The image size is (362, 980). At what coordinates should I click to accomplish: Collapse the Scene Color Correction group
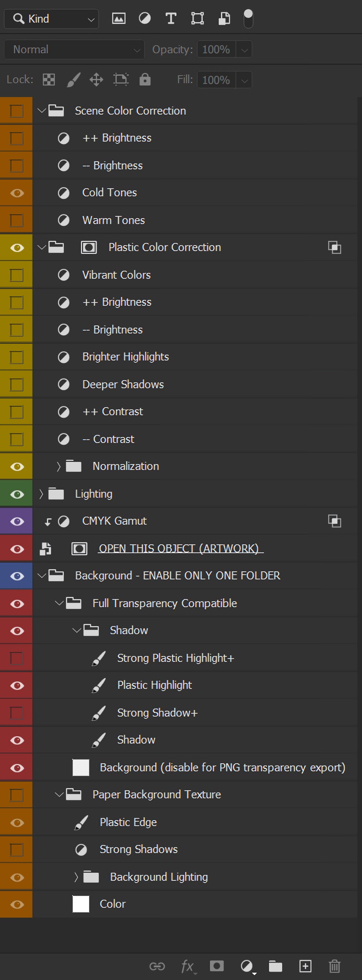pos(42,111)
